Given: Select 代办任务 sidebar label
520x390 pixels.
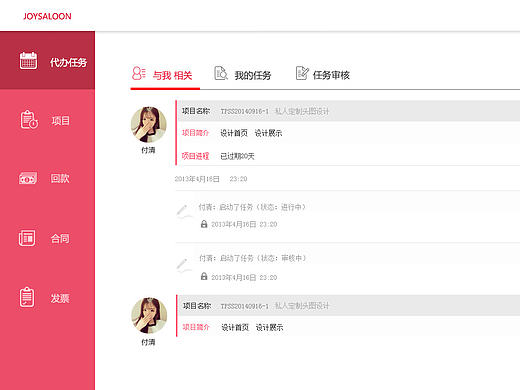Looking at the screenshot, I should [x=68, y=62].
